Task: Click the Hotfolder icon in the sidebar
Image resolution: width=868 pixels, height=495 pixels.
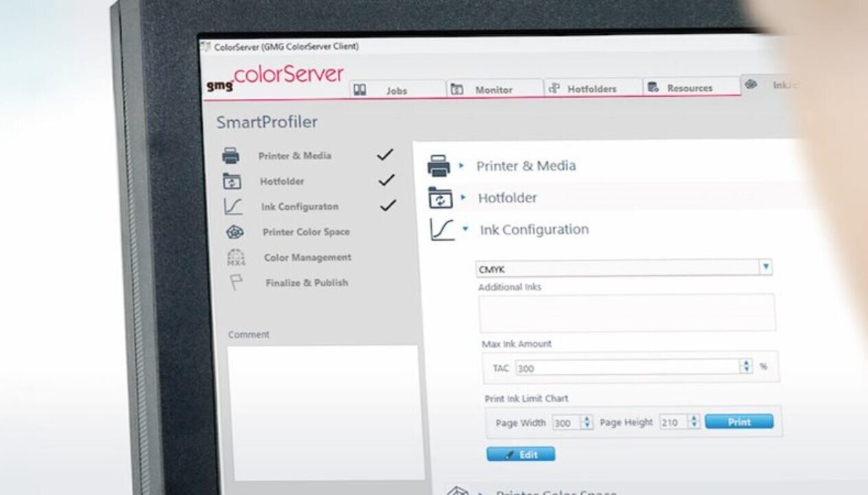Action: [232, 182]
